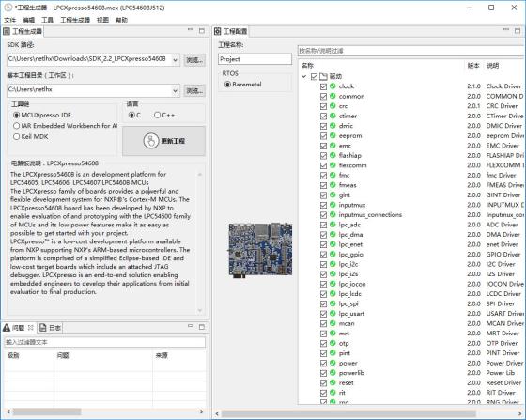
Task: Click the problems filter text field
Action: 104,342
